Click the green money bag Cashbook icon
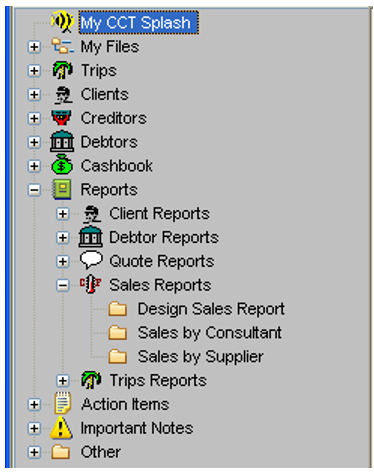Image resolution: width=374 pixels, height=473 pixels. [x=62, y=165]
